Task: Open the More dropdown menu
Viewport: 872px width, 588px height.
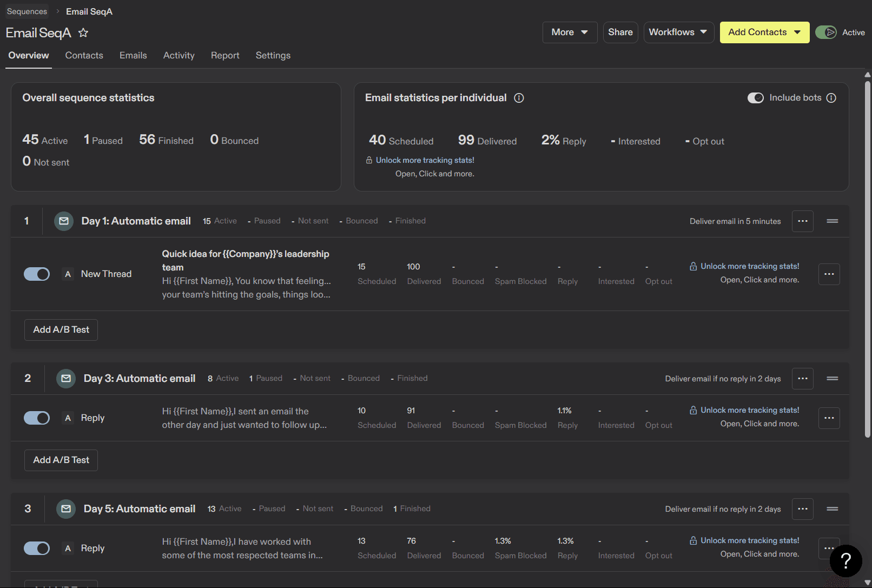Action: point(570,32)
